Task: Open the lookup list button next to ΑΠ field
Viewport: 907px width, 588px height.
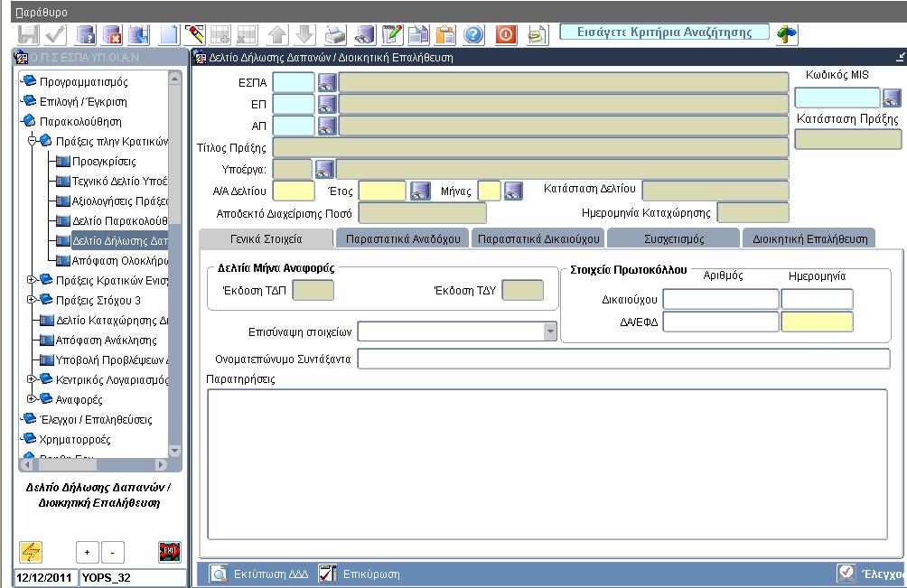Action: pos(327,126)
